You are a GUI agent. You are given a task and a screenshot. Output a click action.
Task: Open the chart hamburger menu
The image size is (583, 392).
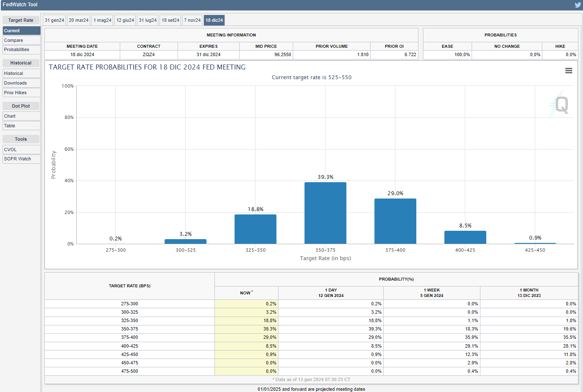568,71
